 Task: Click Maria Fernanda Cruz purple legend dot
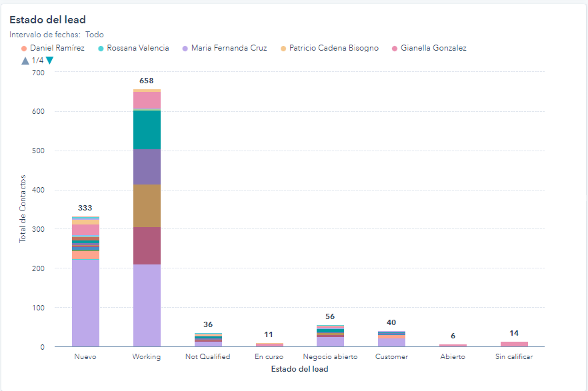pyautogui.click(x=185, y=49)
